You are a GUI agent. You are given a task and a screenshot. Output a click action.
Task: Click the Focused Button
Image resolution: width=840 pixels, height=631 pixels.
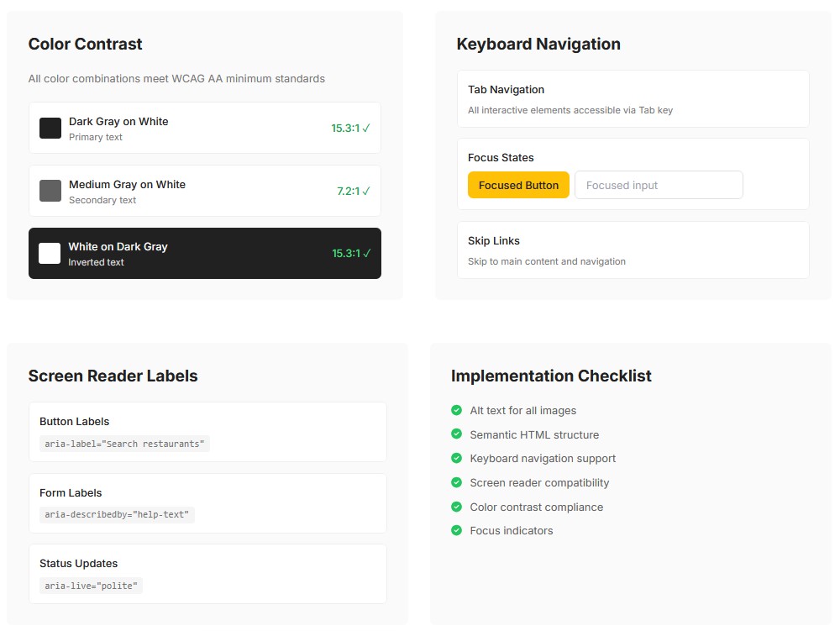(x=518, y=185)
